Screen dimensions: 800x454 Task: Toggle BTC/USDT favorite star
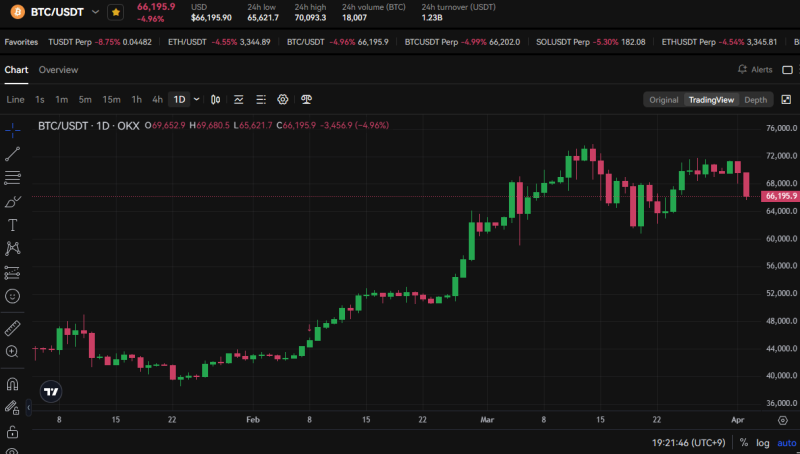tap(116, 12)
